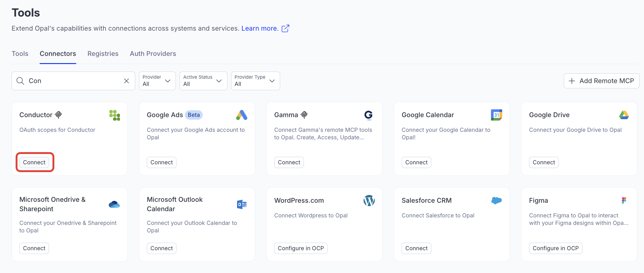Open the Registries tab

tap(103, 54)
